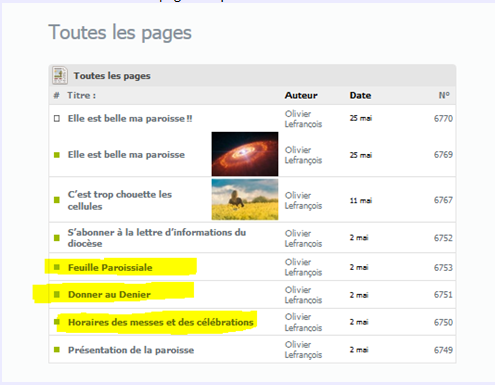Click date '25 mai' in row 6769
The width and height of the screenshot is (495, 385).
pyautogui.click(x=361, y=155)
